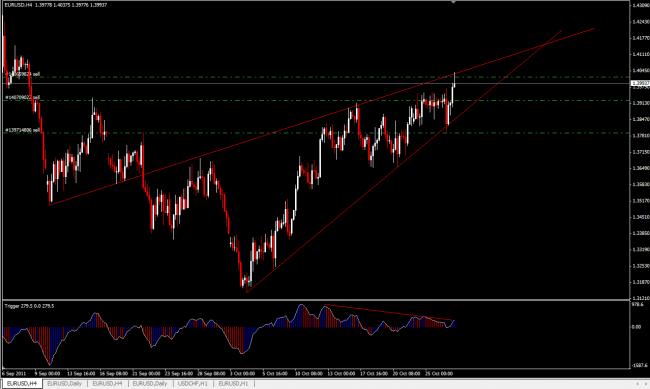Select the #135714806 sell order label
This screenshot has height=389, width=650.
click(22, 130)
